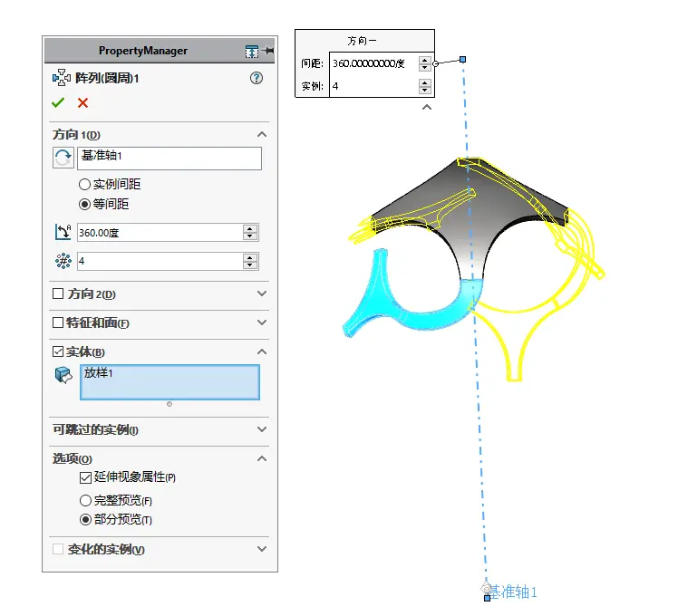
Task: Check the 特征和面 checkbox
Action: pos(58,322)
